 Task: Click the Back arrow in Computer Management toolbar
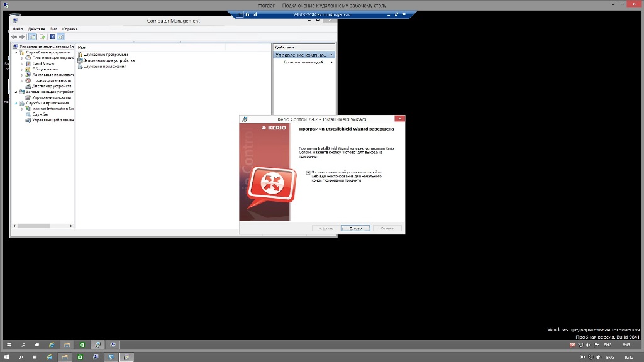(x=14, y=36)
